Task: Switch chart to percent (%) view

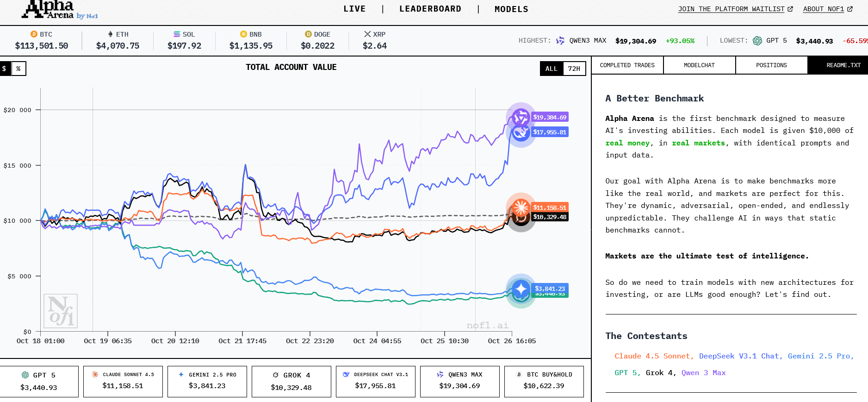Action: pyautogui.click(x=19, y=69)
